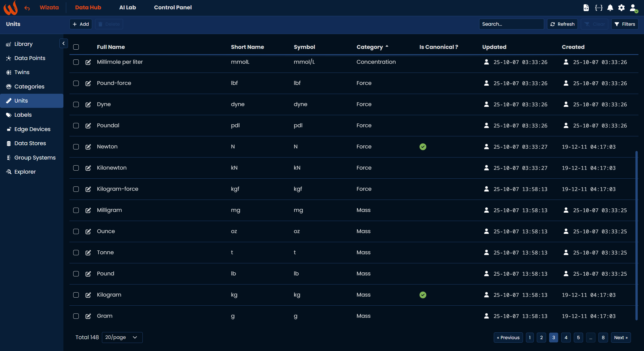Click the user profile icon

pos(633,8)
